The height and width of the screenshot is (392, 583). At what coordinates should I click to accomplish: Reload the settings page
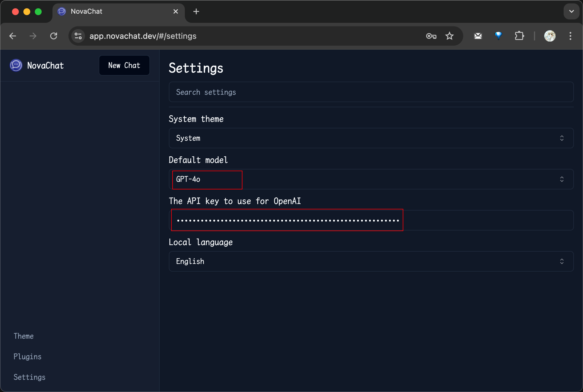(54, 36)
